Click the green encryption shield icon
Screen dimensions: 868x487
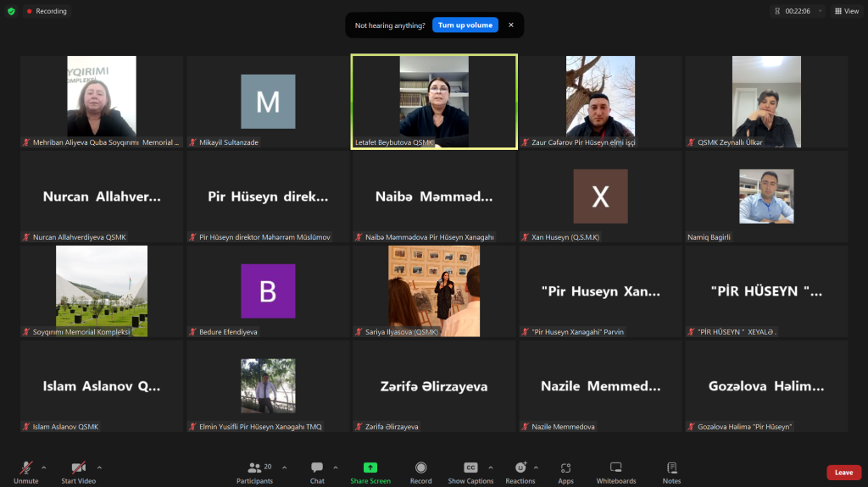click(11, 11)
